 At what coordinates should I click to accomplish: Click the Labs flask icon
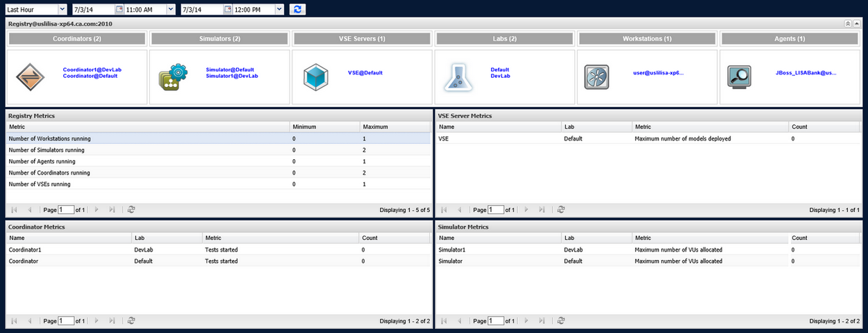pos(459,76)
